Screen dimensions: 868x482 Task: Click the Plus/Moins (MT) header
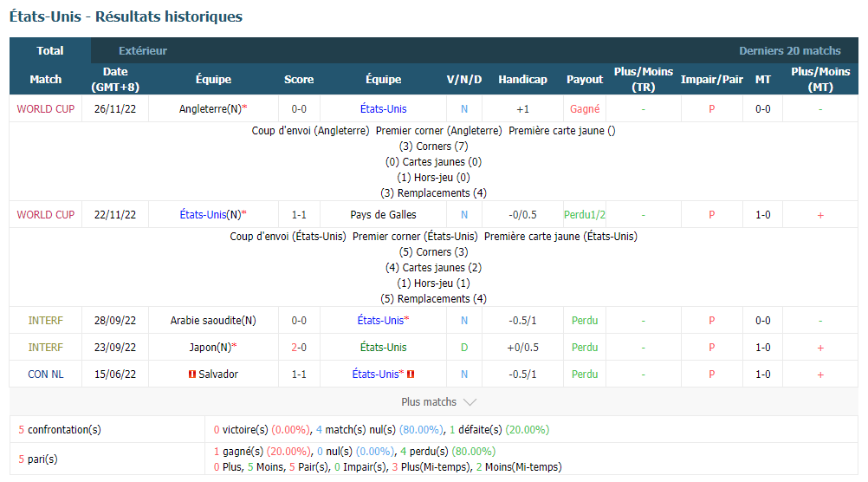point(820,79)
